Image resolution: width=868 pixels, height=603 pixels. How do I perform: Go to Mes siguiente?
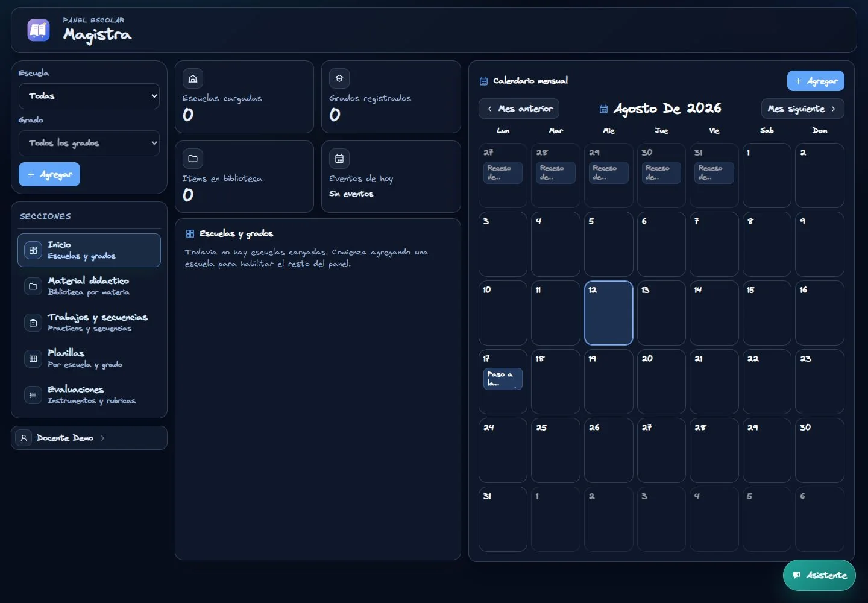[x=803, y=109]
